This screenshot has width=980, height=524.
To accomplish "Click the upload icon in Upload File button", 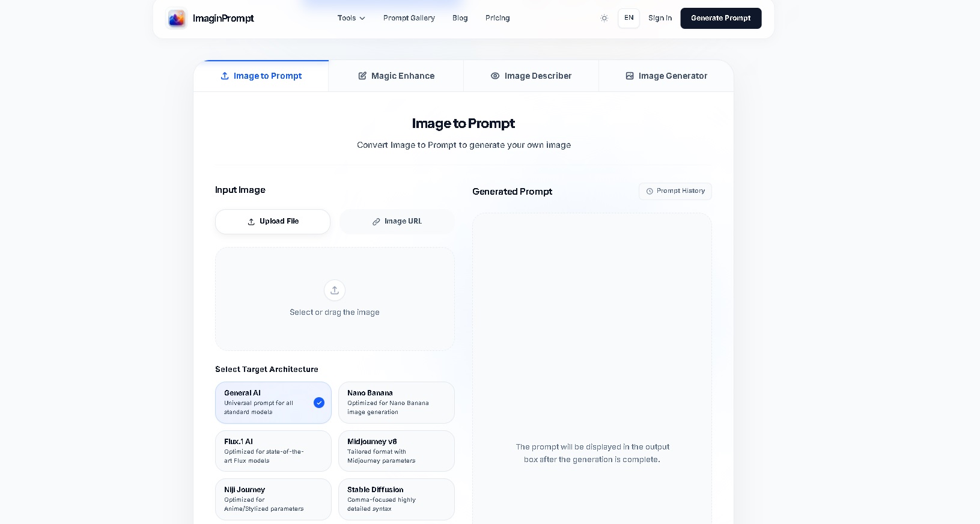I will tap(251, 222).
